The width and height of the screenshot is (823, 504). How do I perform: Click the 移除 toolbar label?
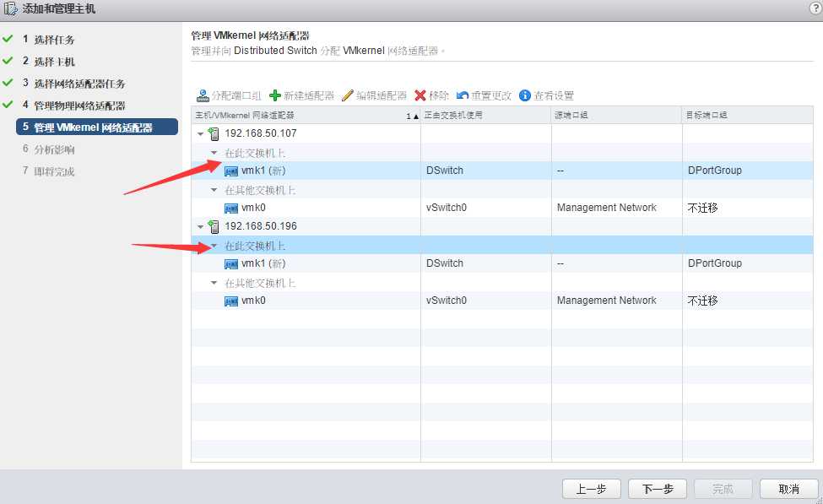coord(439,95)
